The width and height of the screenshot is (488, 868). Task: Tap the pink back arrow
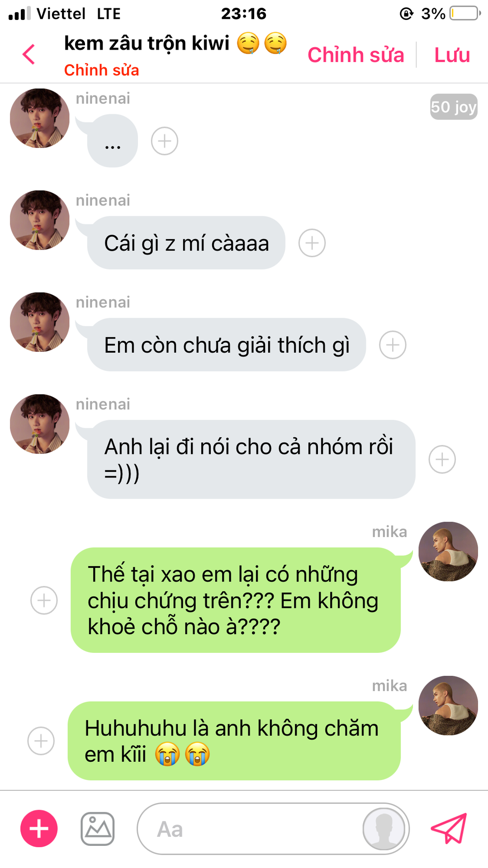coord(29,55)
